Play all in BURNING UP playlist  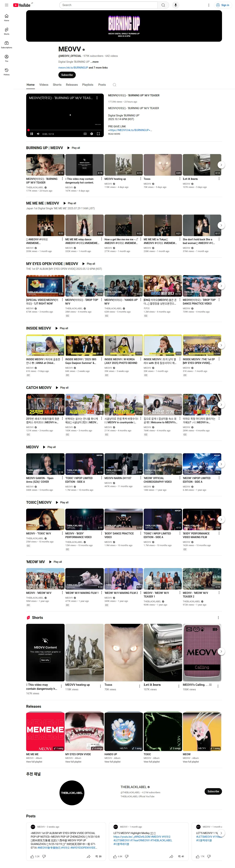tap(74, 148)
